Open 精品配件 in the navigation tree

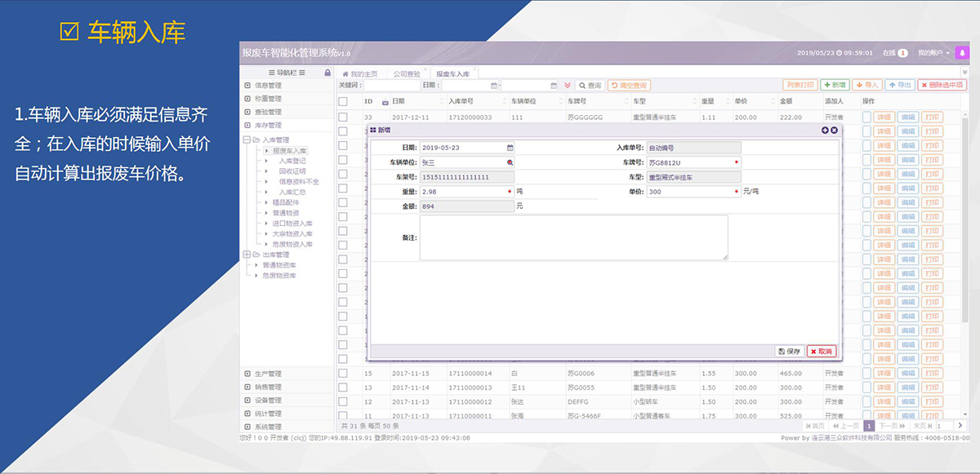click(286, 202)
